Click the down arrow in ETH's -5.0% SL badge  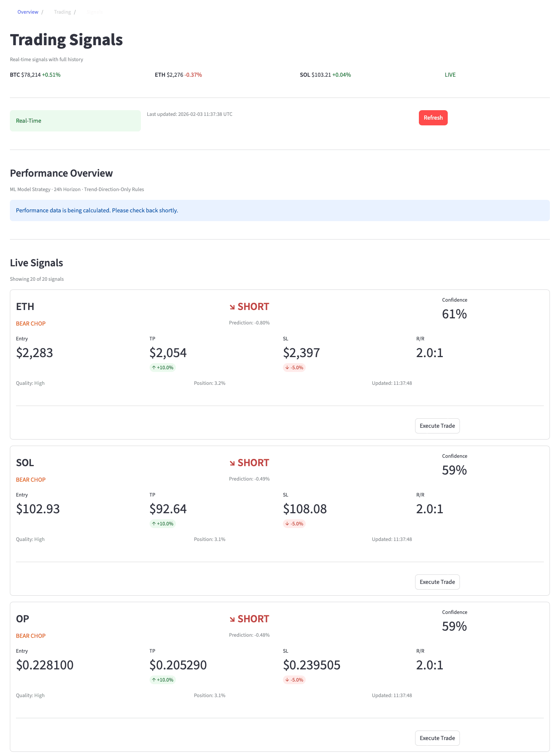287,368
